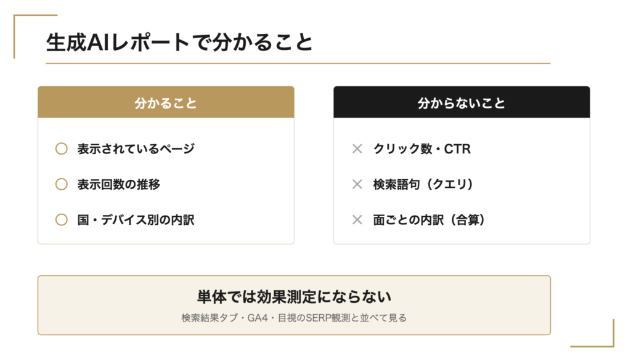This screenshot has width=631, height=364.
Task: Click the 面ごとの内訳（合算） text item
Action: (429, 220)
